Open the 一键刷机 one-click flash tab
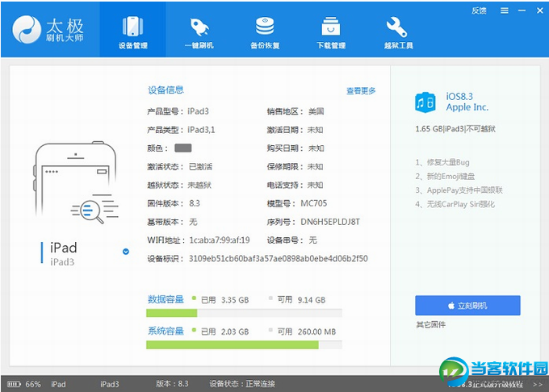The image size is (549, 392). (x=199, y=31)
